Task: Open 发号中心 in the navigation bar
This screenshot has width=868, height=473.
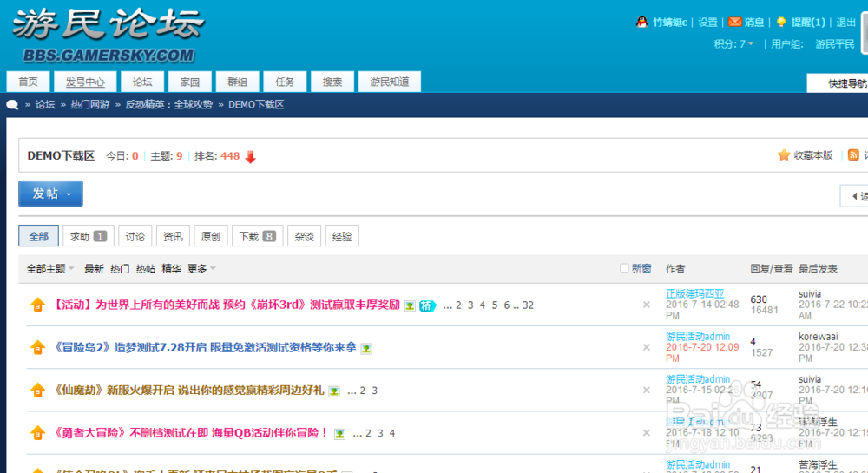Action: point(85,82)
